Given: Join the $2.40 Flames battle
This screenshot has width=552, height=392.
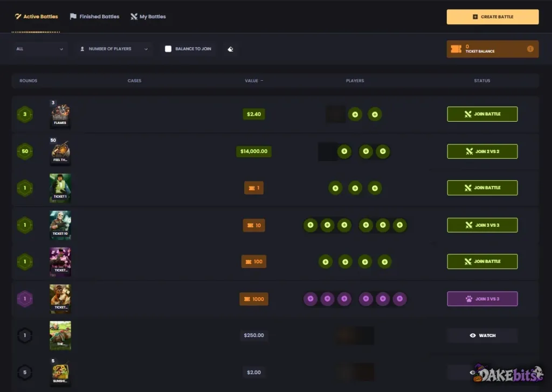Looking at the screenshot, I should pos(482,114).
